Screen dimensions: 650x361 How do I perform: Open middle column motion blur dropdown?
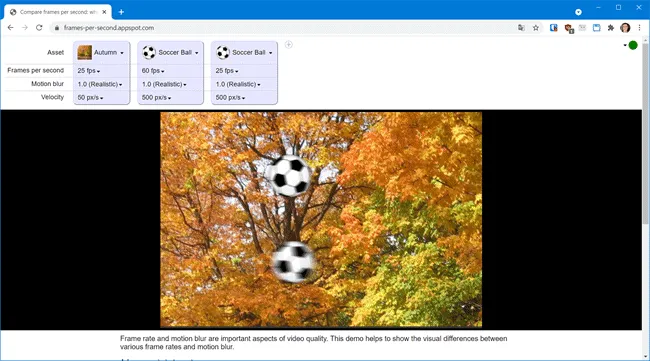[x=164, y=84]
